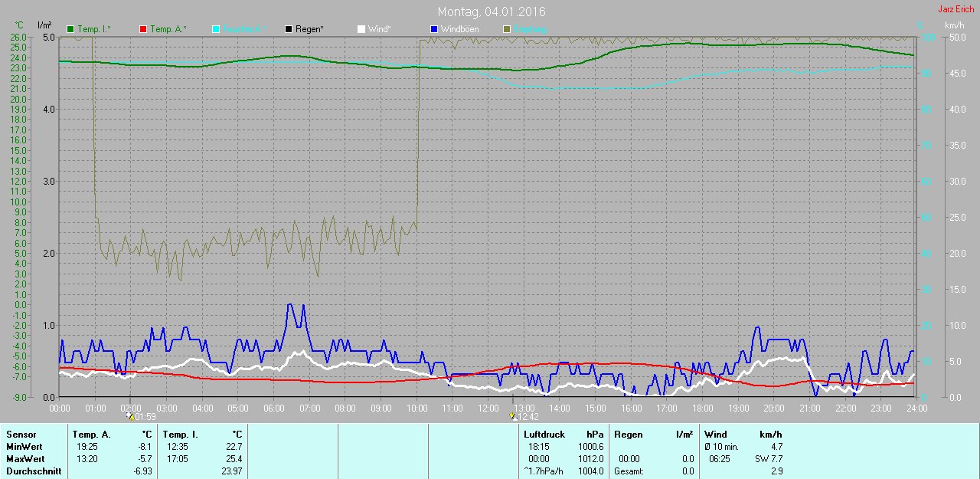
Task: Click the '18:00' time axis label
Action: [x=702, y=408]
